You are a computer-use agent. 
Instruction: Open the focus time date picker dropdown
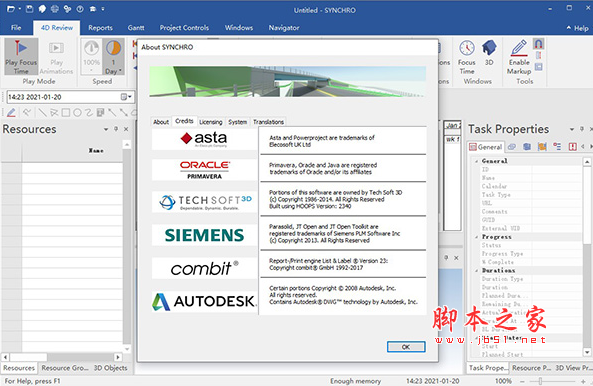[126, 97]
